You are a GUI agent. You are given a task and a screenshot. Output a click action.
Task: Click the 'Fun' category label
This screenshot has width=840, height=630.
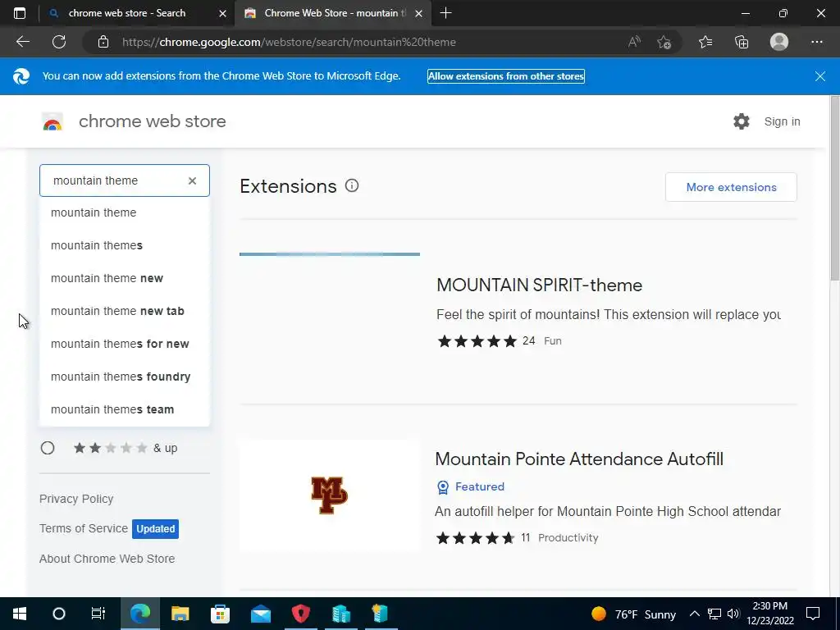(x=552, y=341)
